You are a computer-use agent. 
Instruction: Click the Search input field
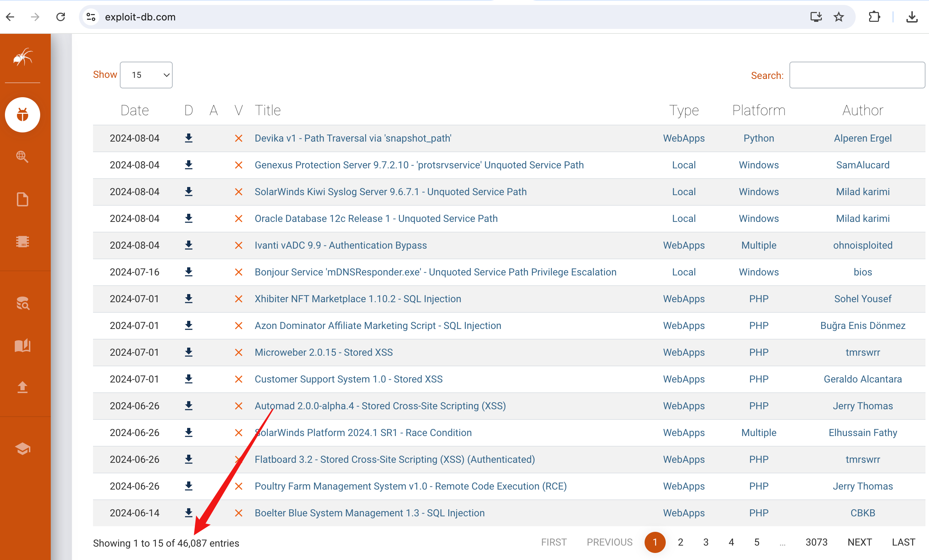point(857,75)
